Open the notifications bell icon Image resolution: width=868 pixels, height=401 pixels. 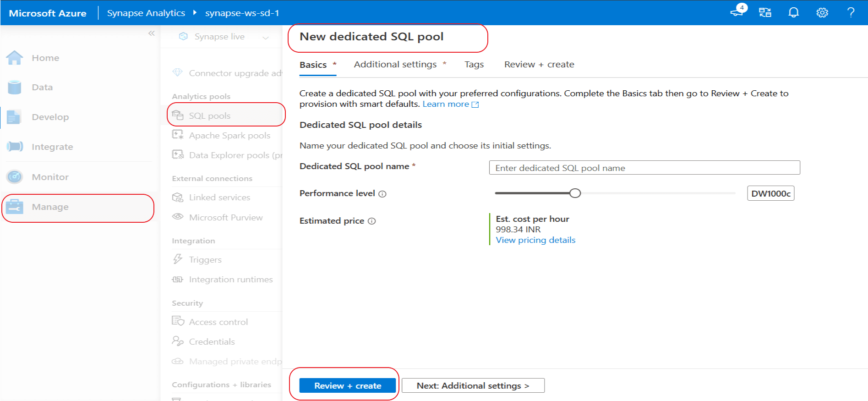click(x=793, y=13)
